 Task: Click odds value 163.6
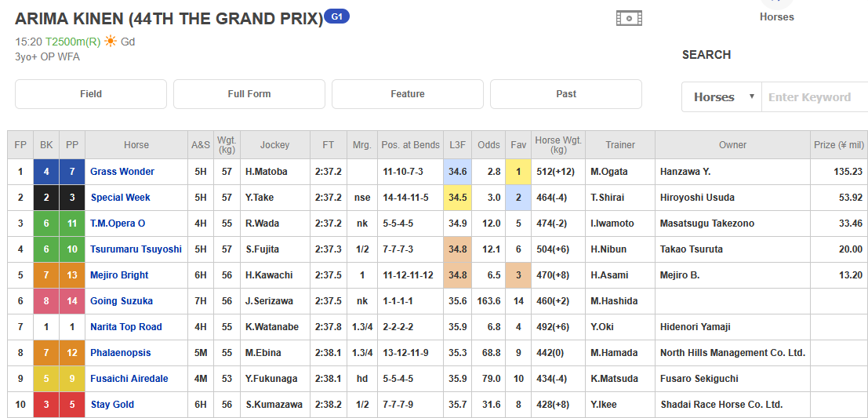[488, 301]
